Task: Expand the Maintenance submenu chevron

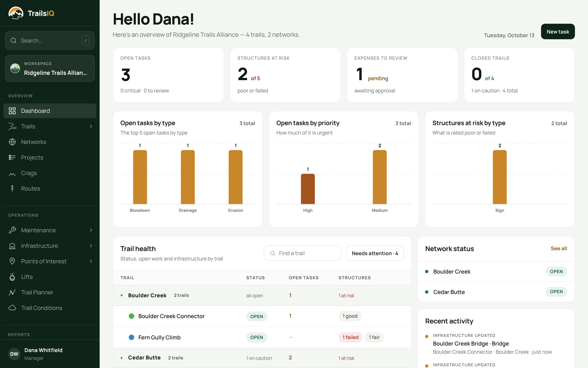Action: tap(91, 230)
